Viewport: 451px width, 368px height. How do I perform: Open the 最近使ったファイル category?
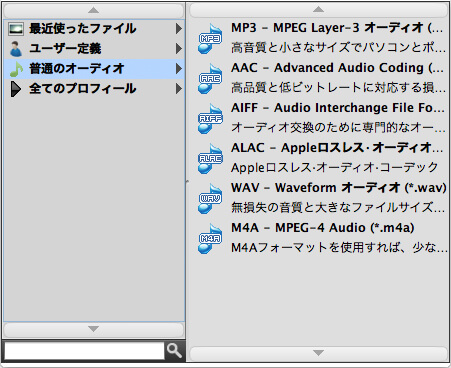tap(94, 29)
